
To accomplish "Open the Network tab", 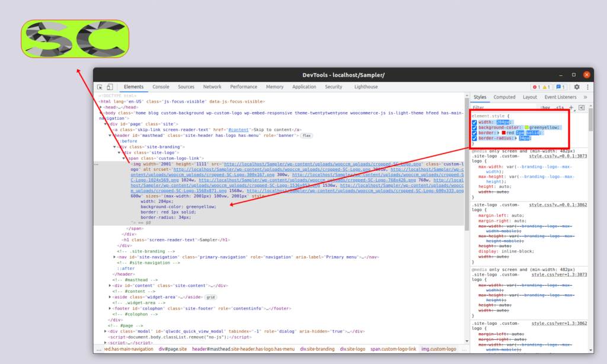I will point(212,87).
